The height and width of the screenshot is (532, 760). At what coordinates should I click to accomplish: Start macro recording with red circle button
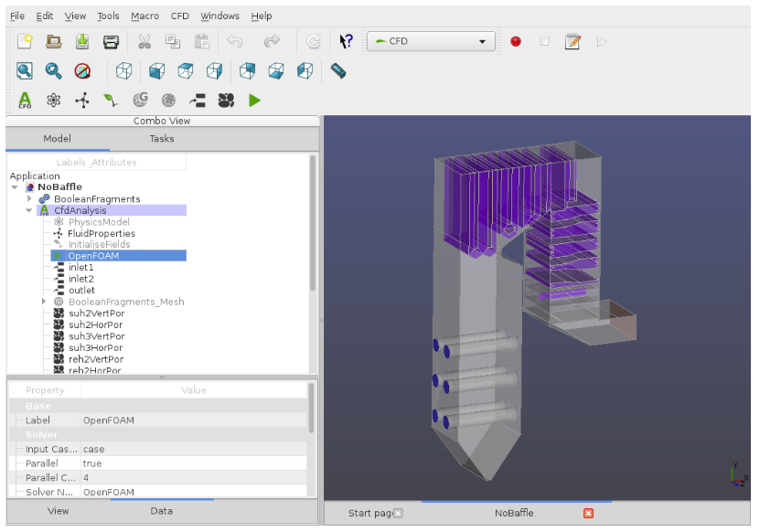coord(516,41)
